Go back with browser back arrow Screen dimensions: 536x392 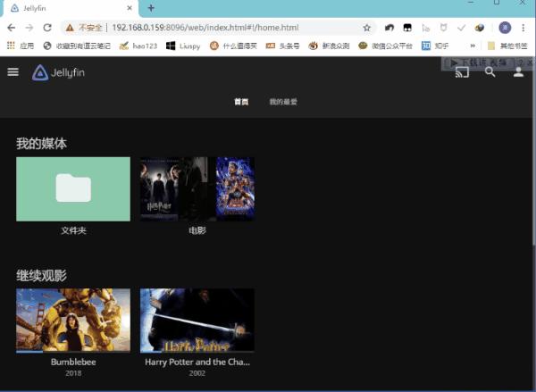pyautogui.click(x=12, y=28)
